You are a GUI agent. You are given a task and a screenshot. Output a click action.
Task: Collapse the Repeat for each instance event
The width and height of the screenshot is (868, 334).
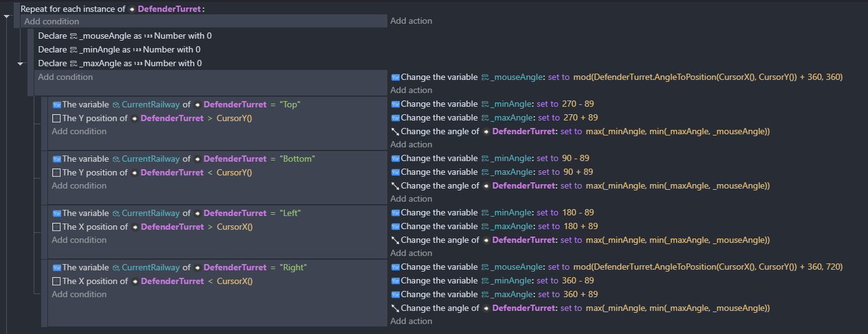pyautogui.click(x=7, y=16)
